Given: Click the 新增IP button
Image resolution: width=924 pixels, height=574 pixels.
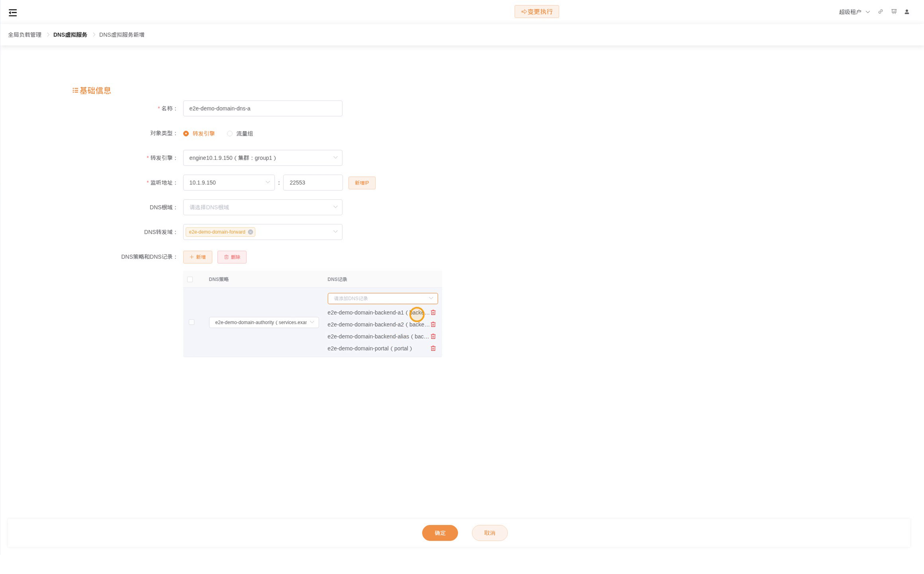Looking at the screenshot, I should 362,183.
